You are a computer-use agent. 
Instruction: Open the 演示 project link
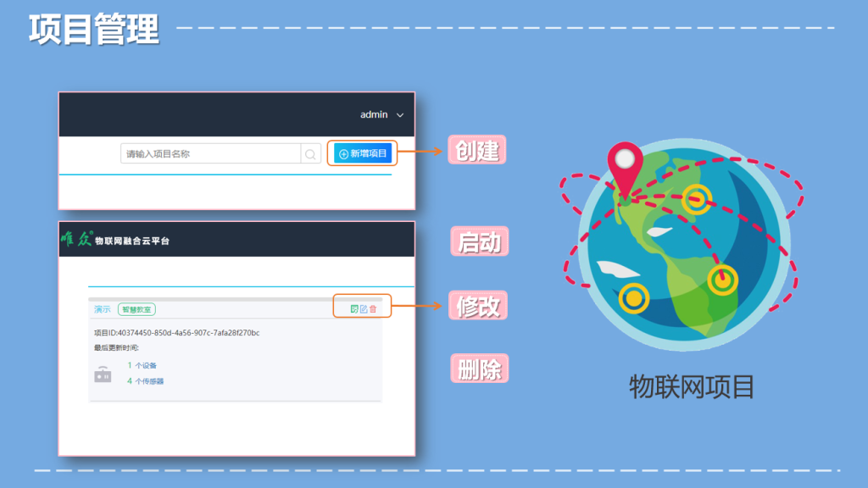pos(103,309)
